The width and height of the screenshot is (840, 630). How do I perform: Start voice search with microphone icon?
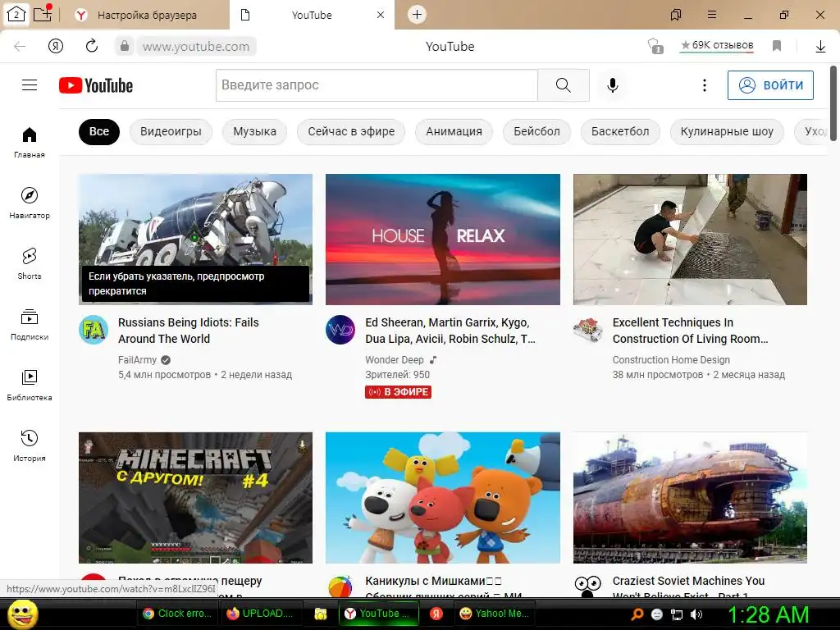[612, 85]
